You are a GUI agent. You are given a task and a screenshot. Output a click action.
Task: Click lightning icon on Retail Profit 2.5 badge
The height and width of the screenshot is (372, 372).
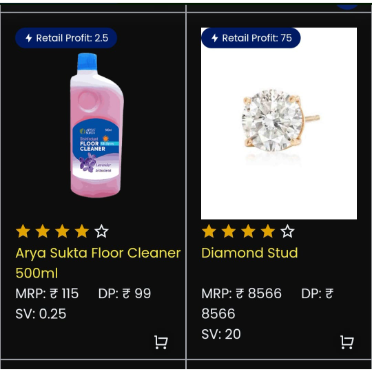pos(29,38)
